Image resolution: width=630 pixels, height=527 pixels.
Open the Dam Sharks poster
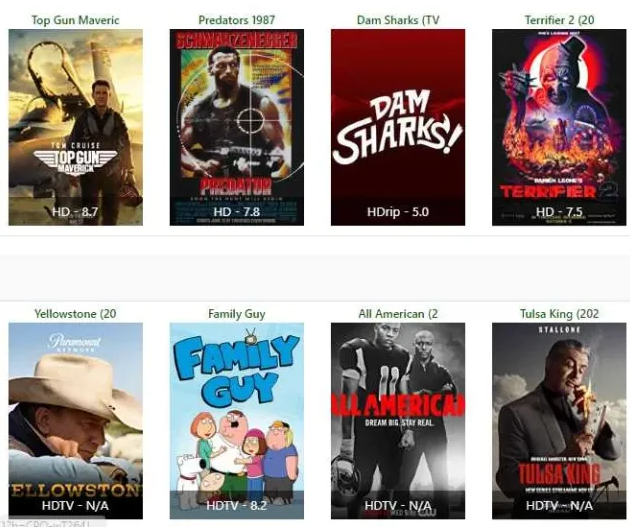pyautogui.click(x=398, y=127)
